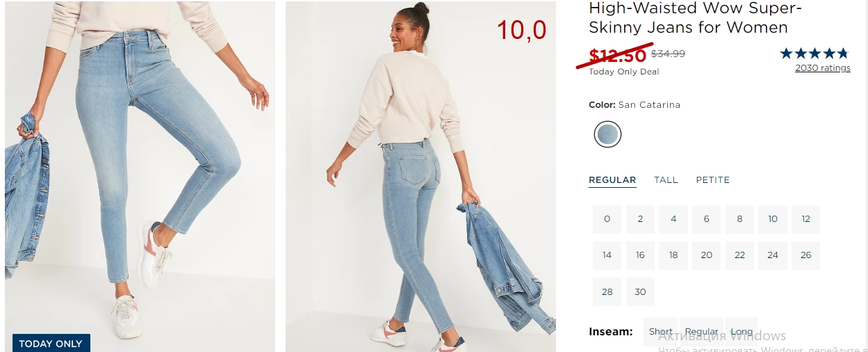Viewport: 868px width, 352px height.
Task: Open the back-view jeans product photo
Action: pyautogui.click(x=420, y=177)
